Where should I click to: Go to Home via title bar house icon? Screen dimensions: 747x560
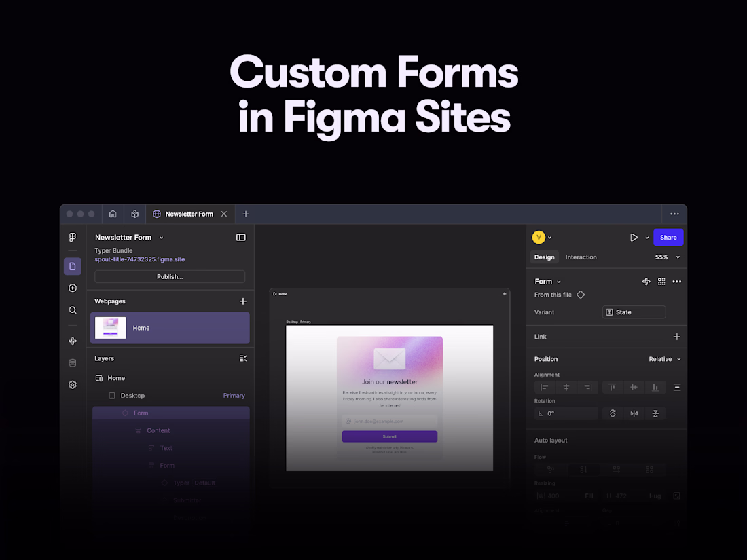113,214
